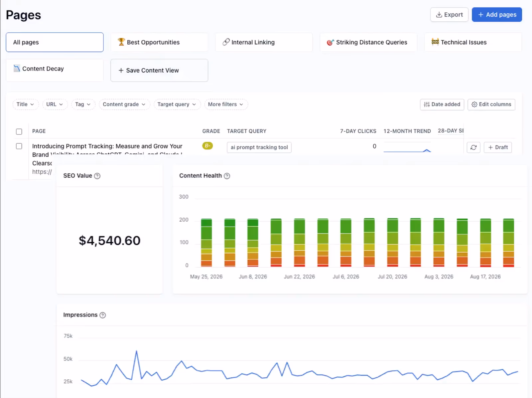
Task: Select the All pages tab
Action: [55, 42]
